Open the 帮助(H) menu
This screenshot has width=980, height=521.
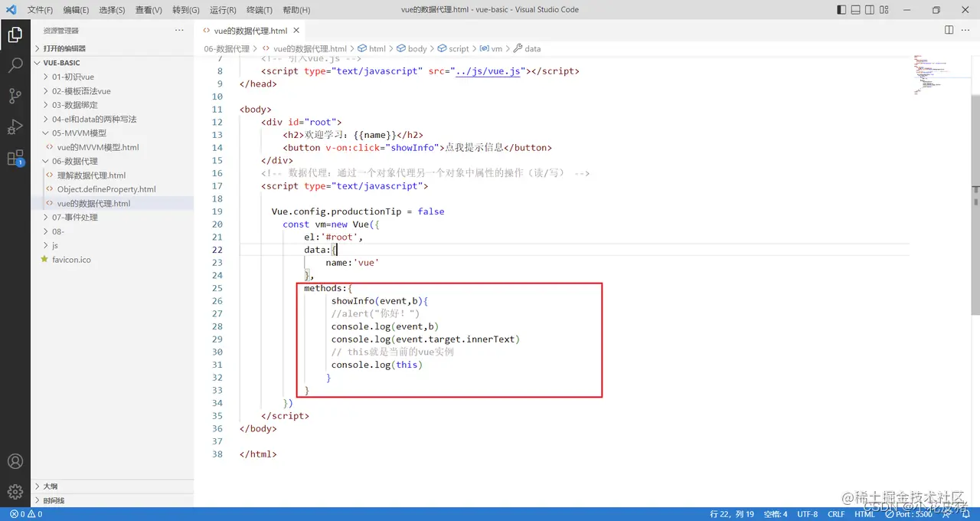[296, 10]
